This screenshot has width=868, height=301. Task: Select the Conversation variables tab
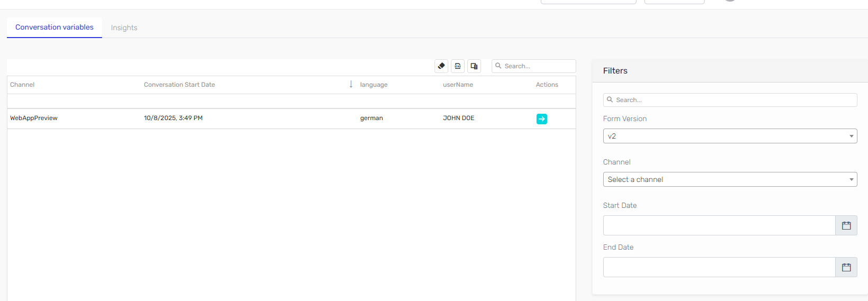pos(54,27)
